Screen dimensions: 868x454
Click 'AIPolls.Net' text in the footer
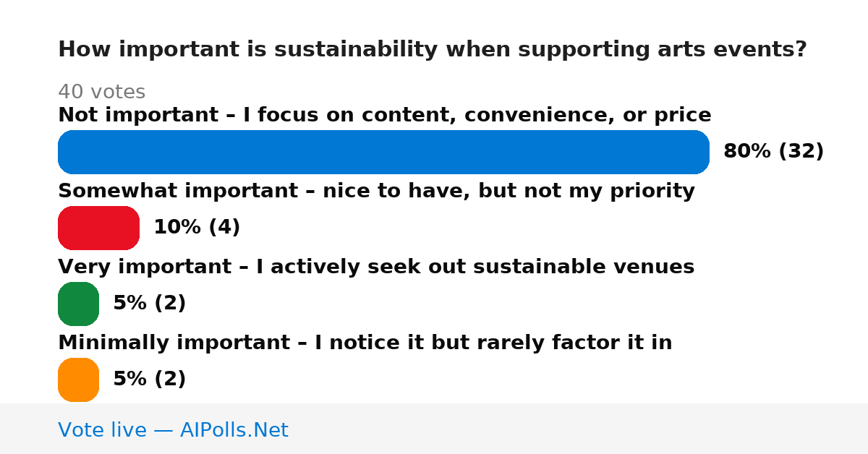pos(234,430)
